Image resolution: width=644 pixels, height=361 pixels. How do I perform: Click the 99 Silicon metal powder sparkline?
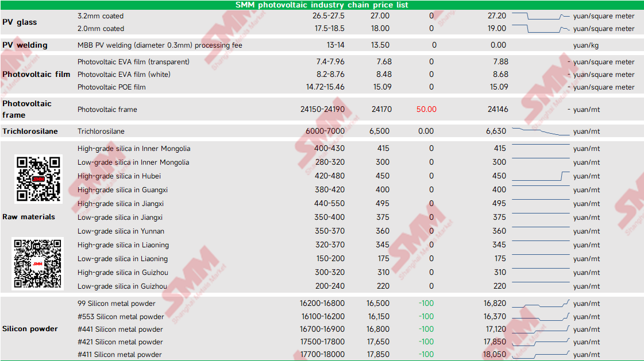click(x=541, y=304)
